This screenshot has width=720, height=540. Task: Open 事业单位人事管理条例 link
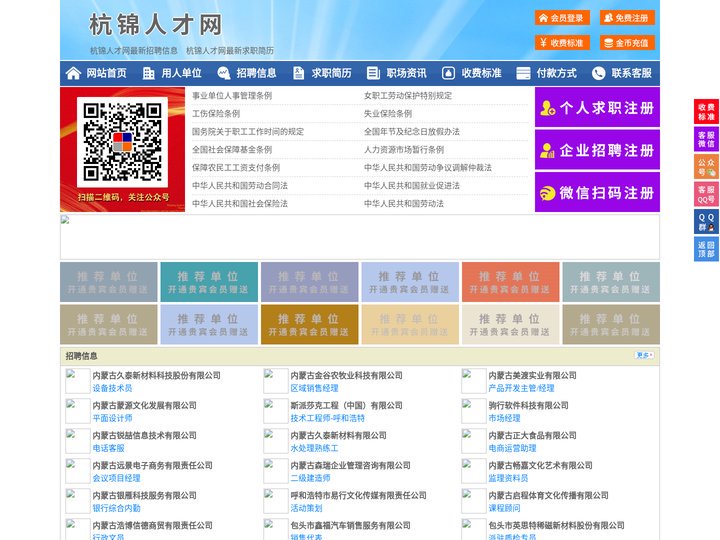232,96
